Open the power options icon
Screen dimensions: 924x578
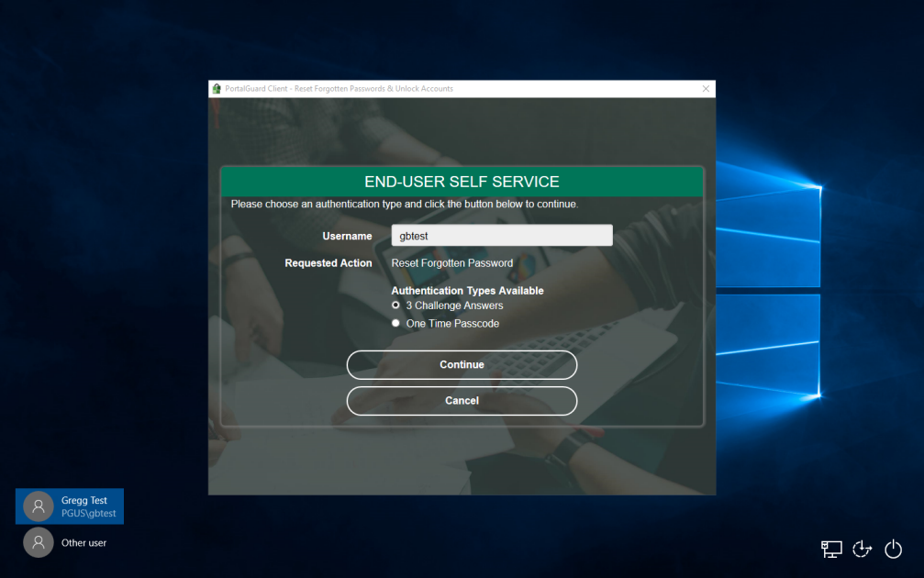(x=894, y=550)
